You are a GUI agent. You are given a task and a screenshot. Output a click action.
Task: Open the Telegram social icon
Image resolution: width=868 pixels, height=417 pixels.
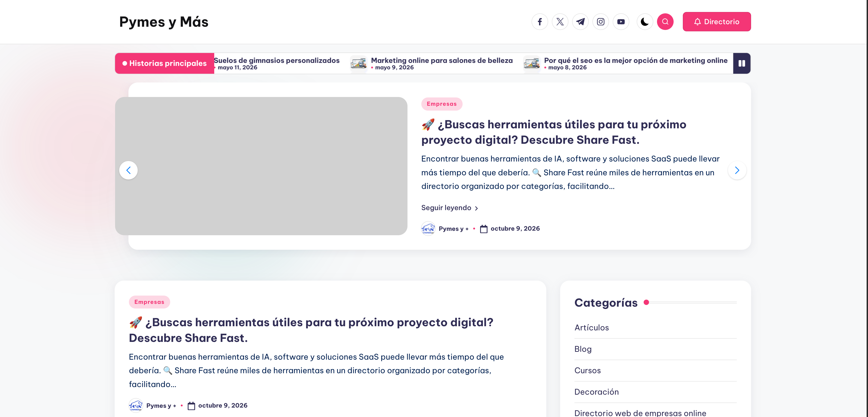point(580,22)
